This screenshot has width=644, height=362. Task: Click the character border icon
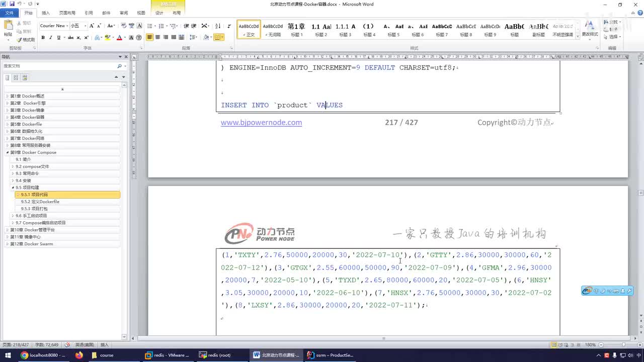(x=139, y=26)
